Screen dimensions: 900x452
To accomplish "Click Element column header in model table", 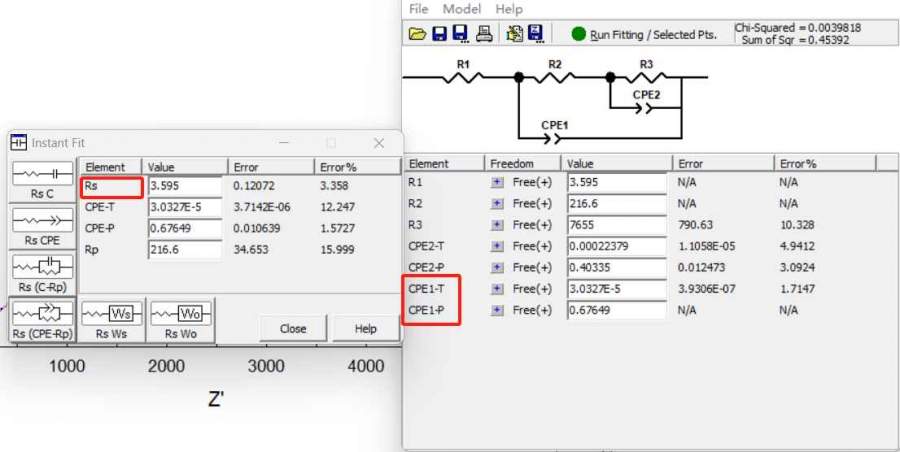I will tap(444, 164).
